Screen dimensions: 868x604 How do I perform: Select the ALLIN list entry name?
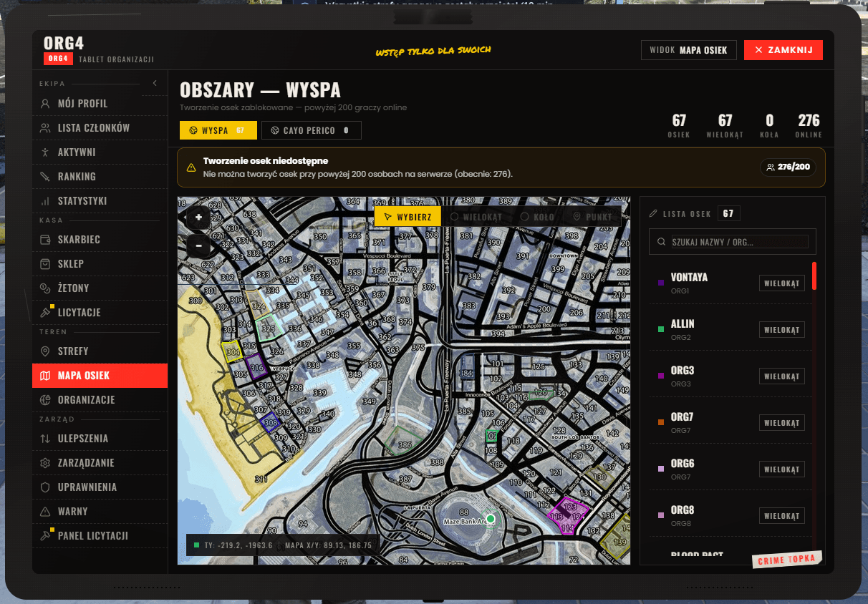click(683, 323)
